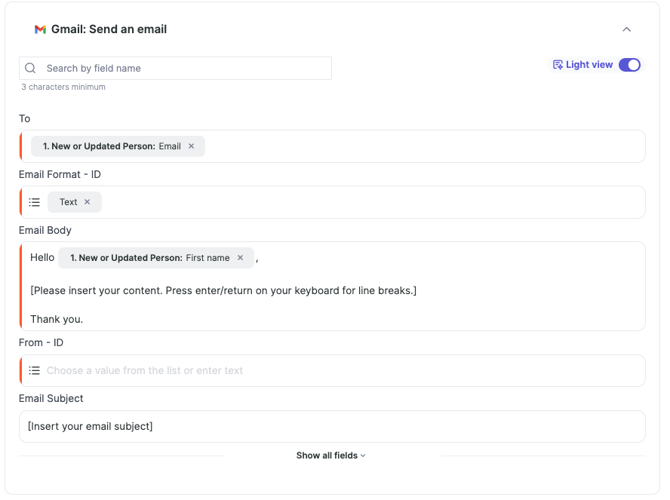670x500 pixels.
Task: Remove First name token from Email Body
Action: coord(240,258)
